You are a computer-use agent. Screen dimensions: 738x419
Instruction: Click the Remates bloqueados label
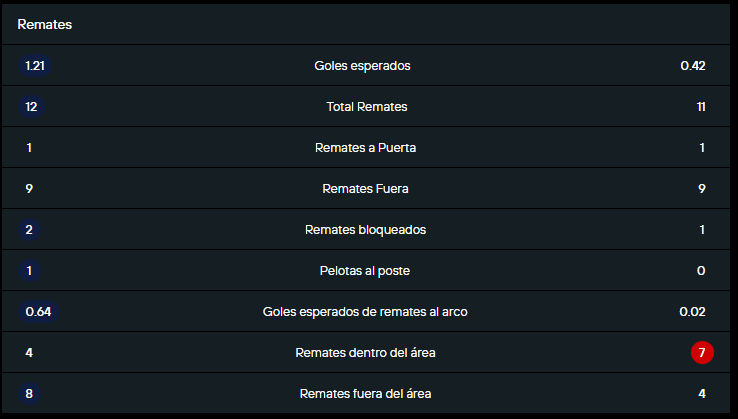click(365, 230)
